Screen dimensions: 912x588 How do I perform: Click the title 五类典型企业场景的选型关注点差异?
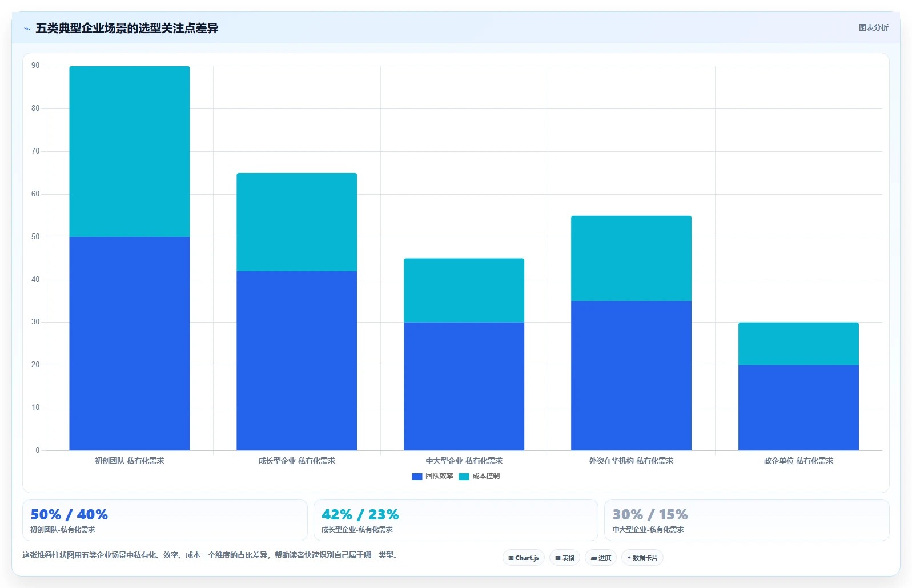click(127, 28)
